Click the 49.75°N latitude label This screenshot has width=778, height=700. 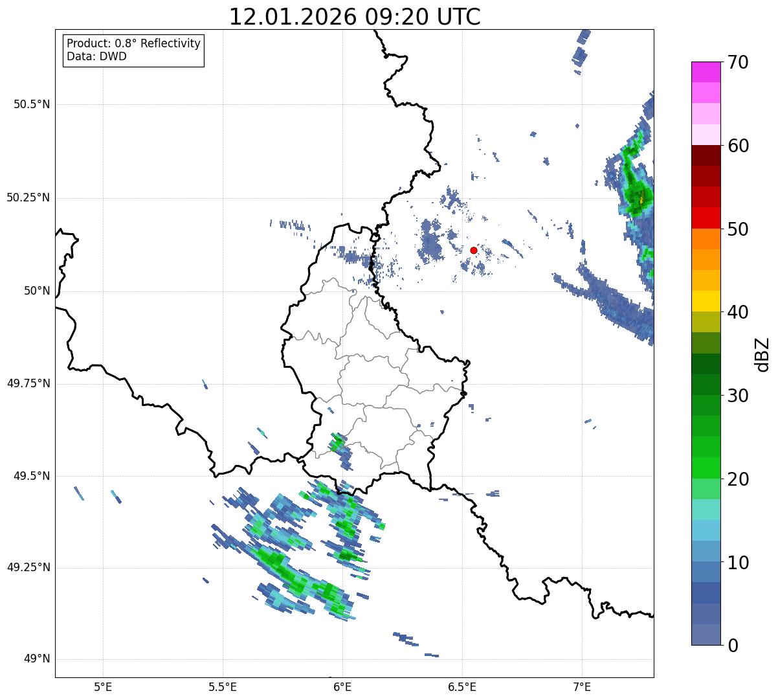pyautogui.click(x=28, y=383)
